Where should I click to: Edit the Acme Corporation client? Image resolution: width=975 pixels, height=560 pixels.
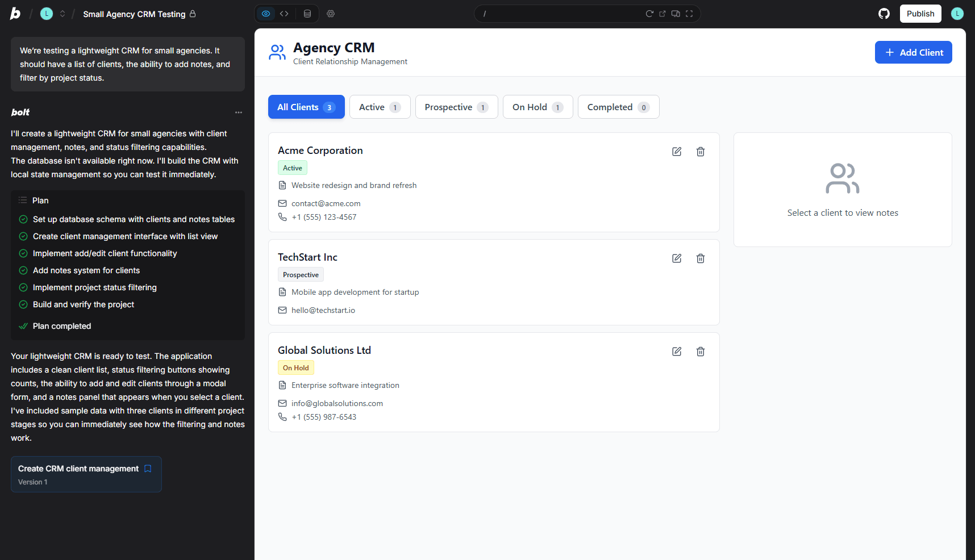[676, 152]
